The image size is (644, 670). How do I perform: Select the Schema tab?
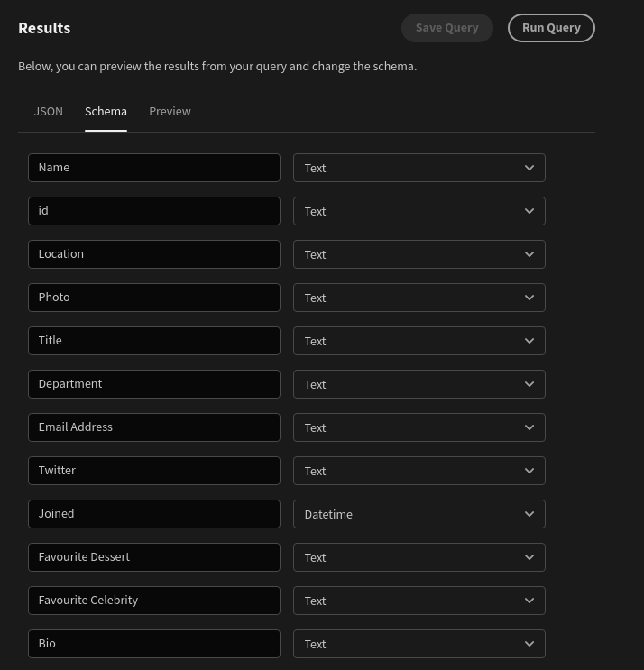tap(106, 112)
